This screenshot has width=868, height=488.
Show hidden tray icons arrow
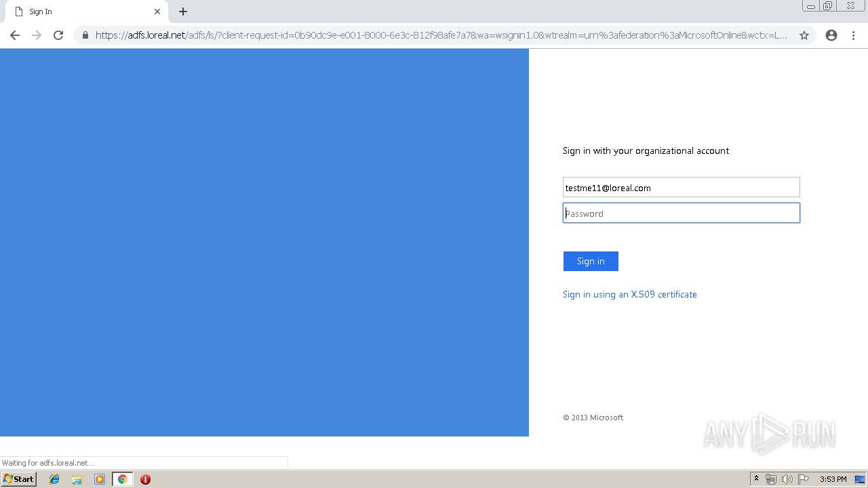coord(756,479)
